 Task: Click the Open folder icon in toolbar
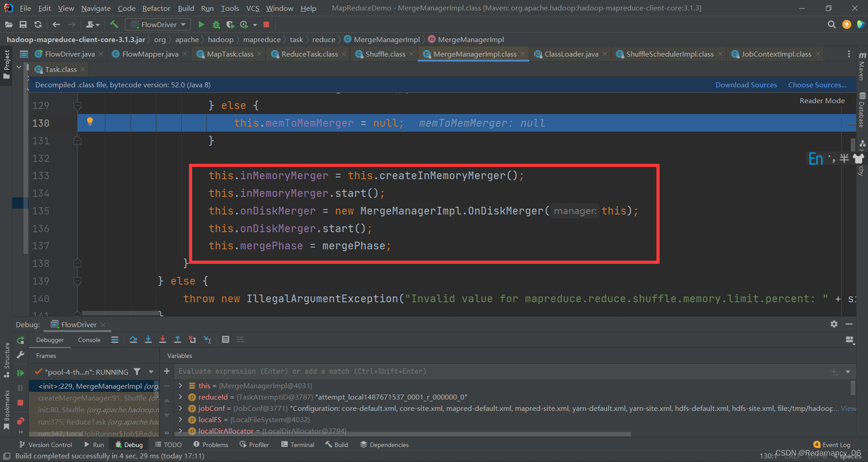point(9,24)
